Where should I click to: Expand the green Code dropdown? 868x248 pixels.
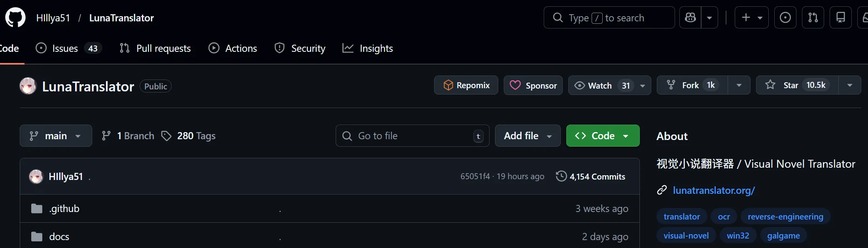point(603,136)
